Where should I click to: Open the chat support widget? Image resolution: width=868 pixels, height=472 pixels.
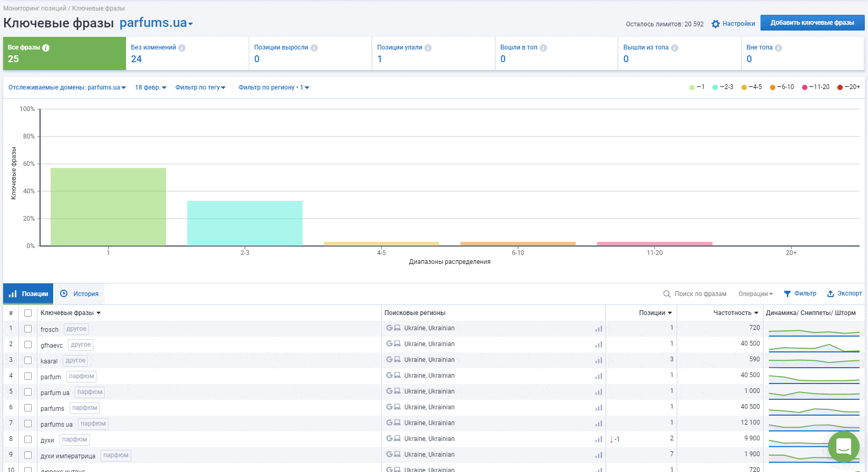(x=844, y=447)
